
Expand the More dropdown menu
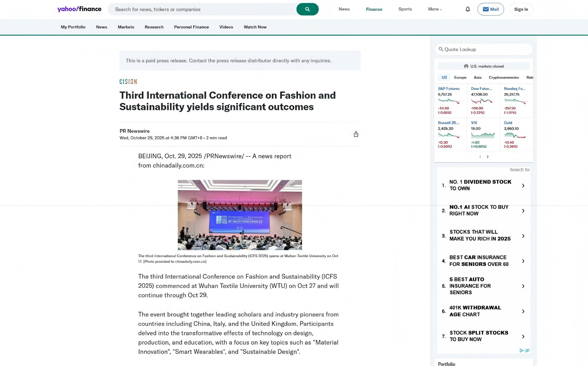pos(435,9)
